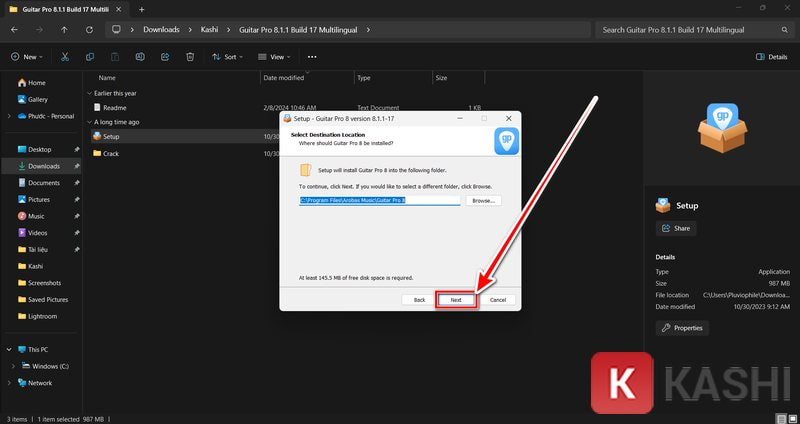Click Browse to choose install folder
This screenshot has width=800, height=424.
tap(483, 200)
